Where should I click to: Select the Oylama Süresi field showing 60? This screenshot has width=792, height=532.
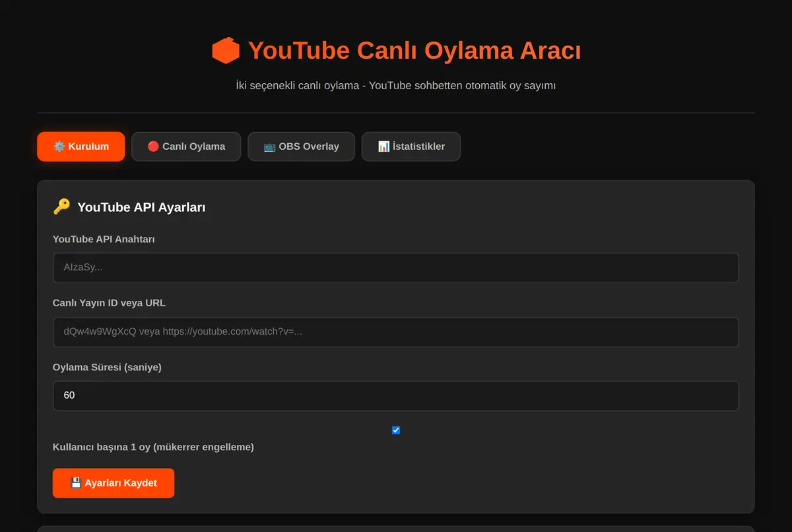pyautogui.click(x=396, y=395)
